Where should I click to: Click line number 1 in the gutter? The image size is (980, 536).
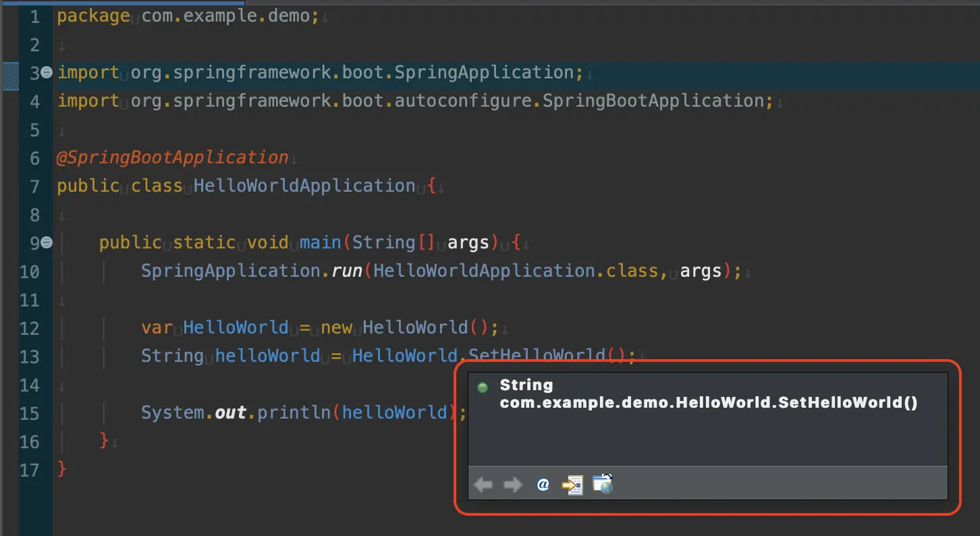click(x=34, y=16)
